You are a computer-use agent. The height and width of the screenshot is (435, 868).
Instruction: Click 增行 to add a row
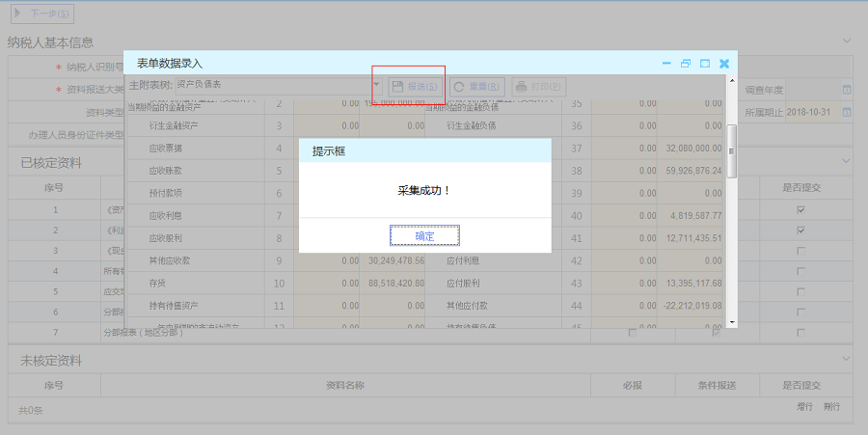804,407
